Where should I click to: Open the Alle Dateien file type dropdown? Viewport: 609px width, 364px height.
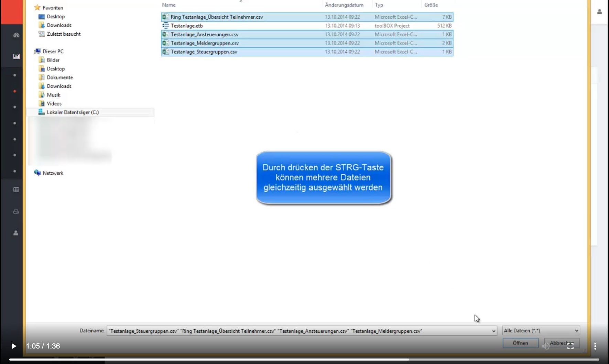tap(541, 331)
